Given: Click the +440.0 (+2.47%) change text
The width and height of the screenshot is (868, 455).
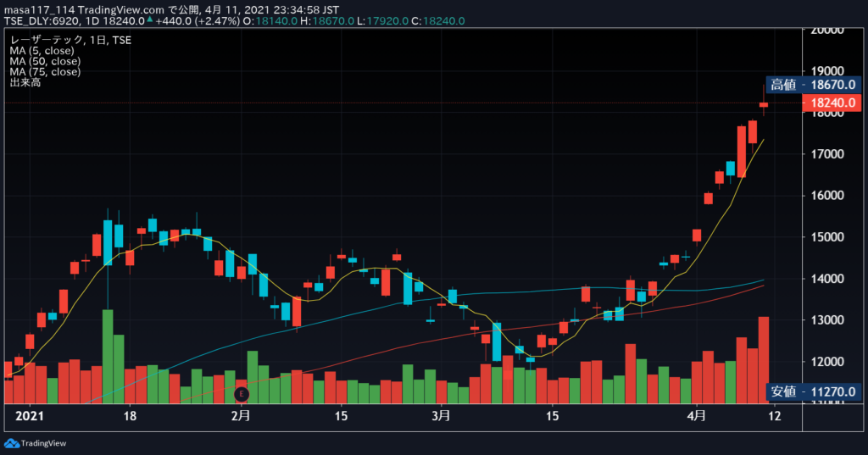Looking at the screenshot, I should (x=198, y=21).
